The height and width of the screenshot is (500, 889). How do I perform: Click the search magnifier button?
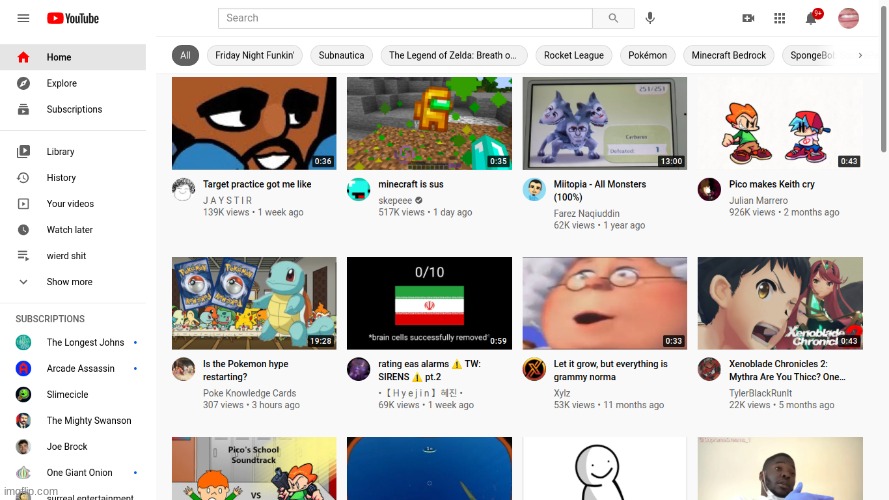(x=613, y=18)
